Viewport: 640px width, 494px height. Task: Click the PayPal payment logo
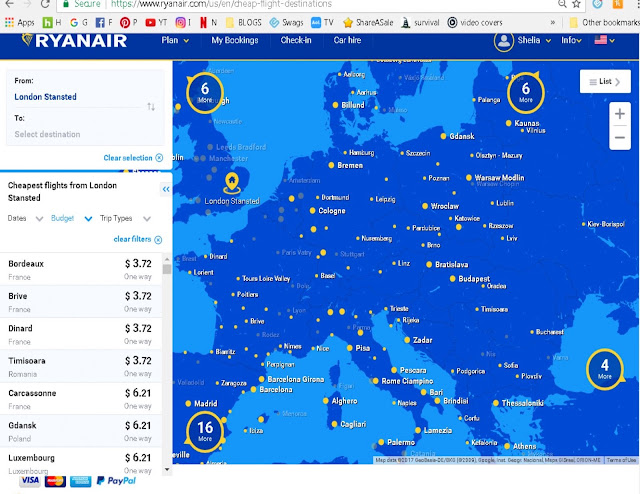coord(116,481)
